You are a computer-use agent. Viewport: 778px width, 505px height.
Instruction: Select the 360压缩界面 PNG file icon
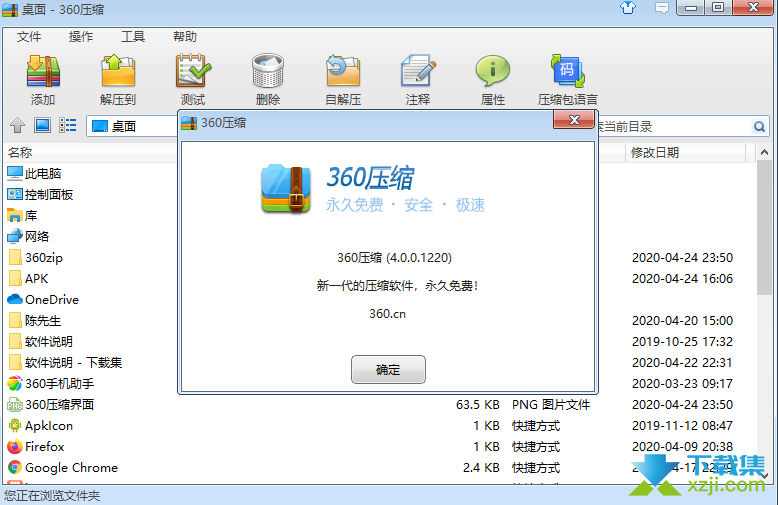pos(15,405)
